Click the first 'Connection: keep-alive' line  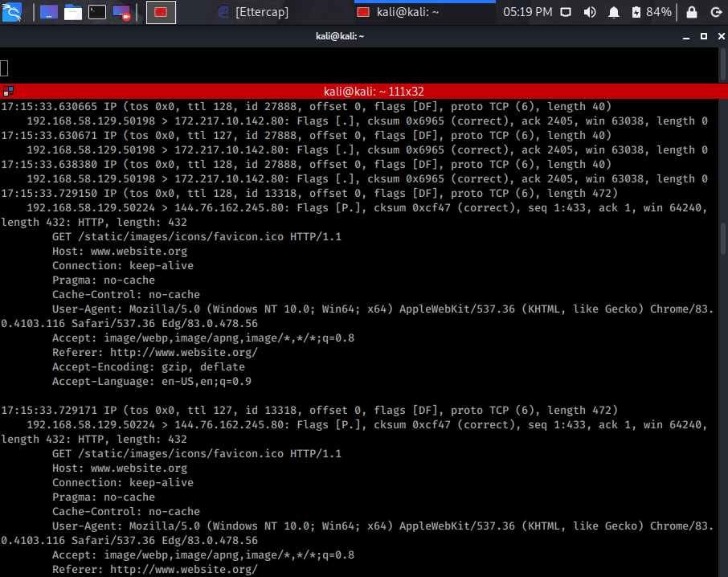(123, 265)
